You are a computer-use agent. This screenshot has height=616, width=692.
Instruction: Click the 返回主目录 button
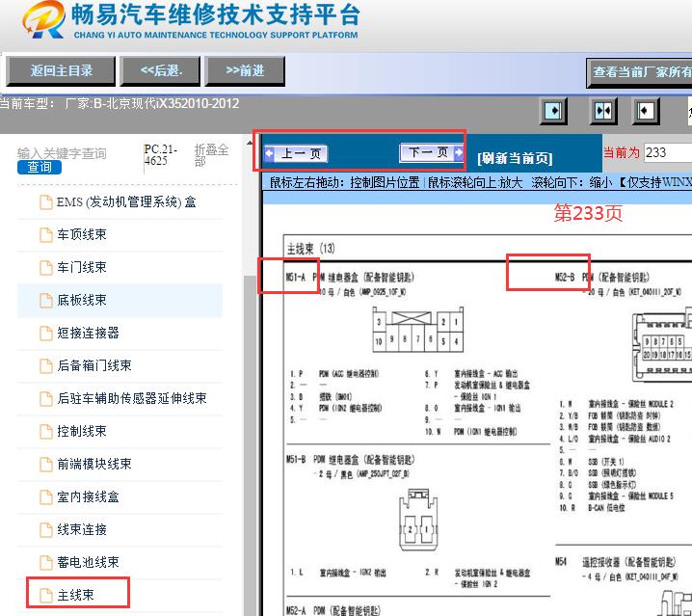point(61,70)
